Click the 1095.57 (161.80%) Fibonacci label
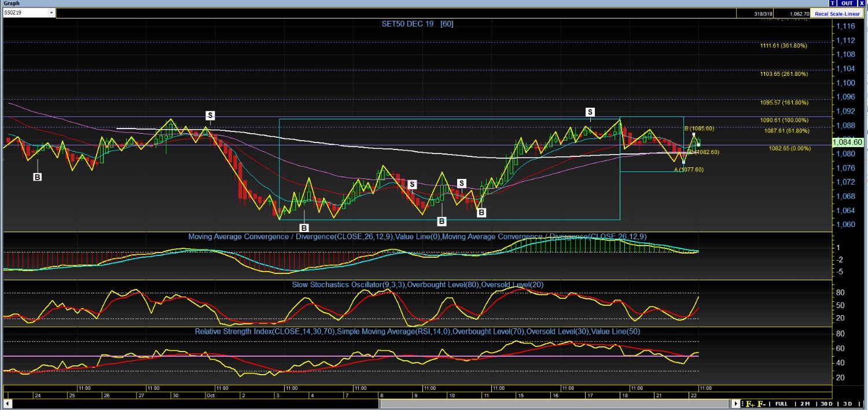The width and height of the screenshot is (868, 410). (784, 103)
